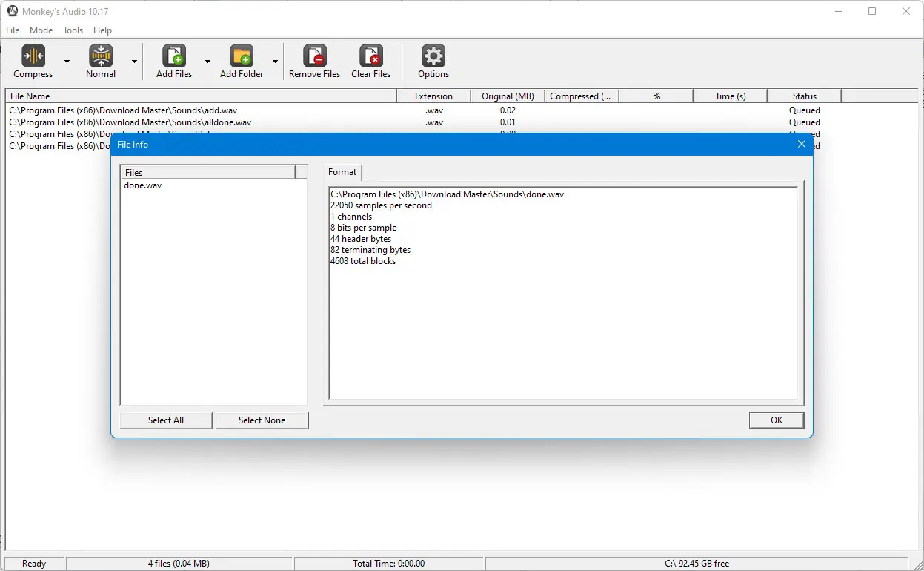Image resolution: width=924 pixels, height=571 pixels.
Task: Click Monkey's Audio app icon in title bar
Action: [13, 11]
